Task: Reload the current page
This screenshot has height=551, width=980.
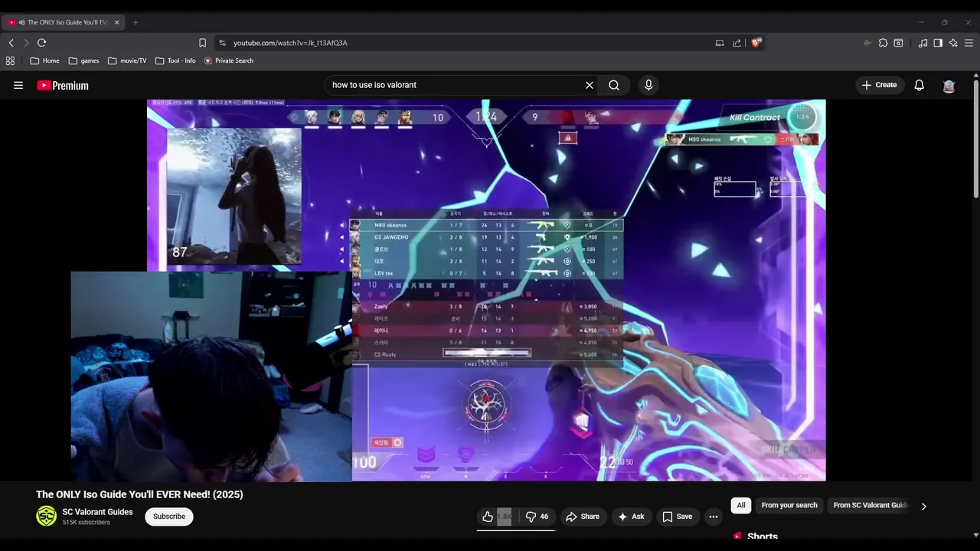Action: pyautogui.click(x=42, y=43)
